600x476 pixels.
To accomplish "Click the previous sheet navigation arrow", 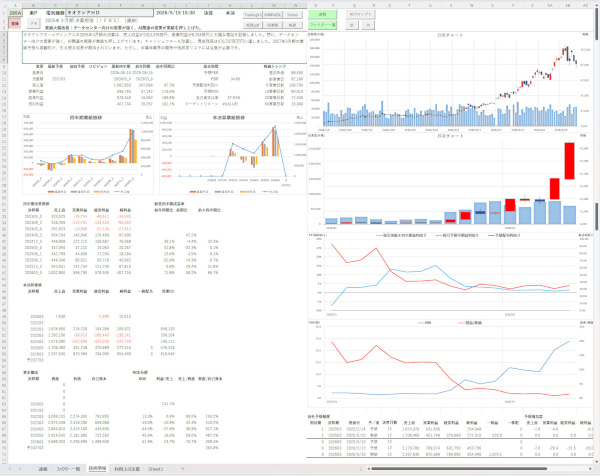I will [x=10, y=469].
